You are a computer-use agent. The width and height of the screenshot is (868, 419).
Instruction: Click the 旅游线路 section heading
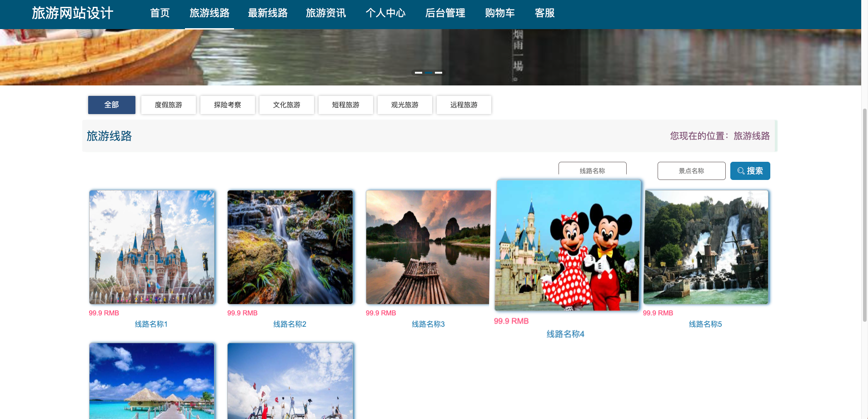click(109, 136)
